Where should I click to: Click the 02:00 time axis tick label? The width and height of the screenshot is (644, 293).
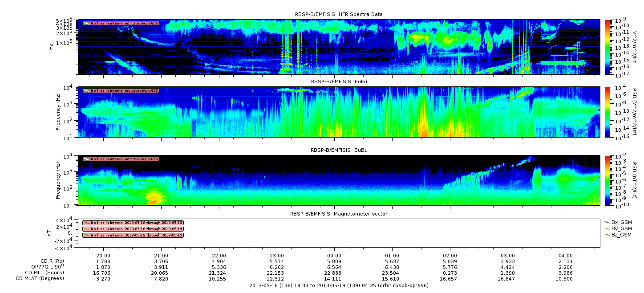click(450, 256)
